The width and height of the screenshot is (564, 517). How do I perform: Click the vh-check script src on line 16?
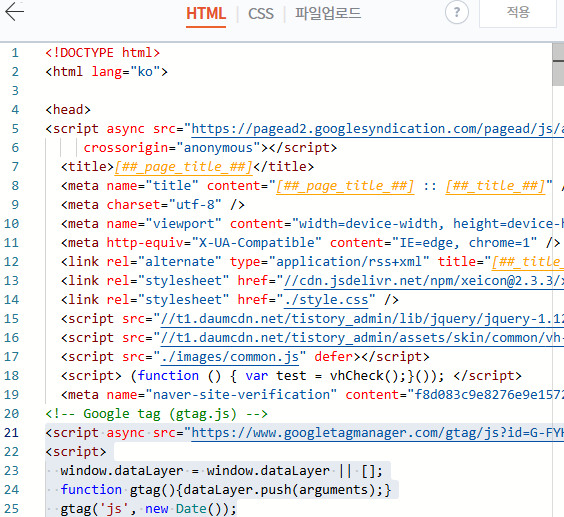[x=362, y=338]
